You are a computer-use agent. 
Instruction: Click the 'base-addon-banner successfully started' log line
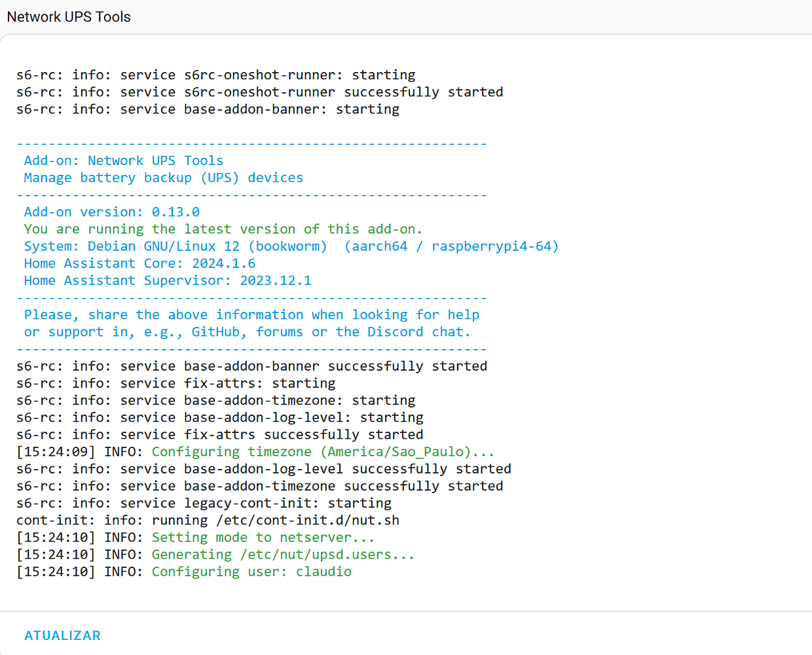[x=252, y=366]
